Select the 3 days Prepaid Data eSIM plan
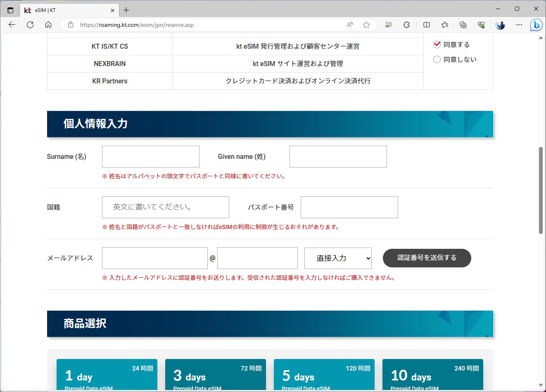Image resolution: width=546 pixels, height=392 pixels. pos(215,374)
